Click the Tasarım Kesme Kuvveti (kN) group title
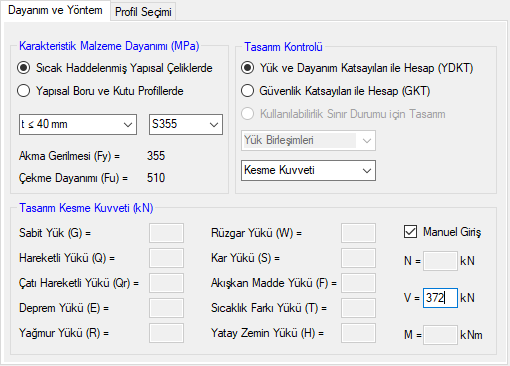 point(86,208)
